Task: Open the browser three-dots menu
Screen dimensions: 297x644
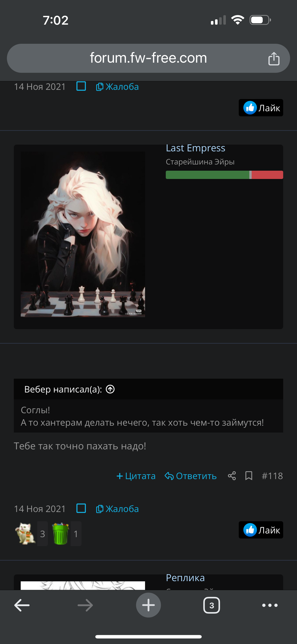Action: [x=270, y=605]
